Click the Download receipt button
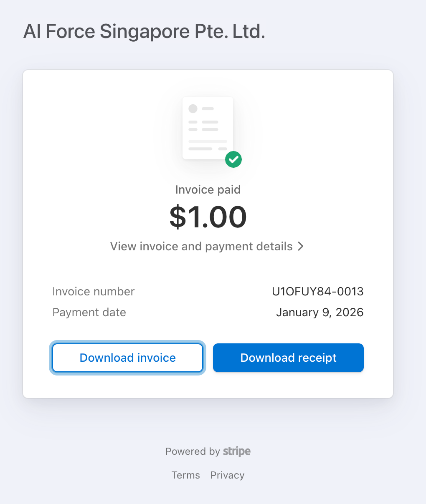The image size is (426, 504). tap(288, 358)
